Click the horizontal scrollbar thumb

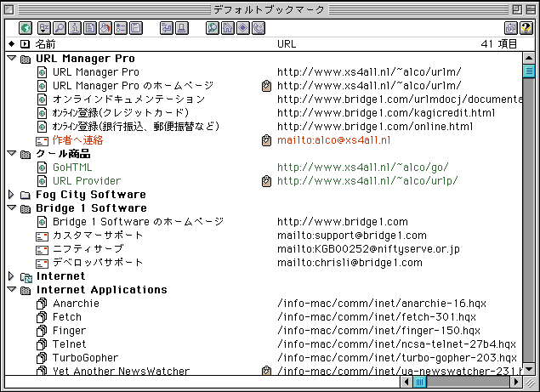coord(419,382)
